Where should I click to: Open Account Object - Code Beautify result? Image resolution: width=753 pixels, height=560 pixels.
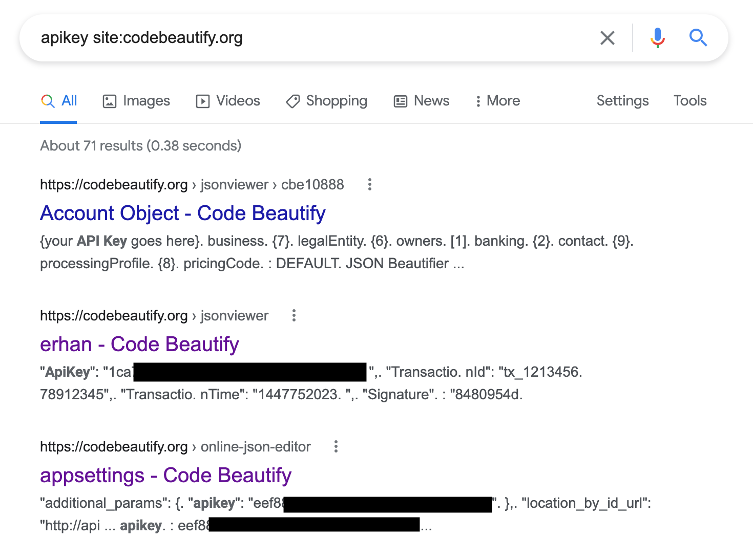[x=183, y=213]
